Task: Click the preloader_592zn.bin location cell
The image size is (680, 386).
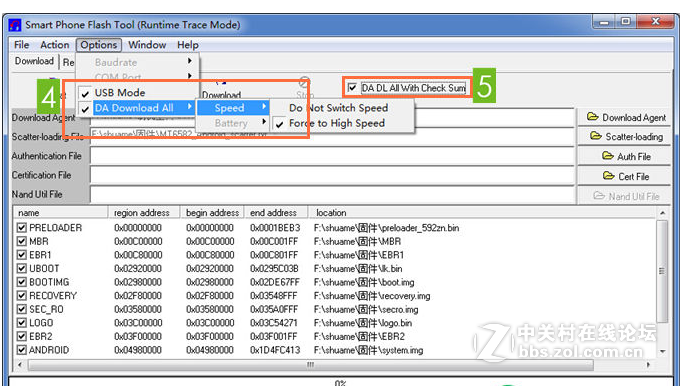Action: tap(386, 228)
